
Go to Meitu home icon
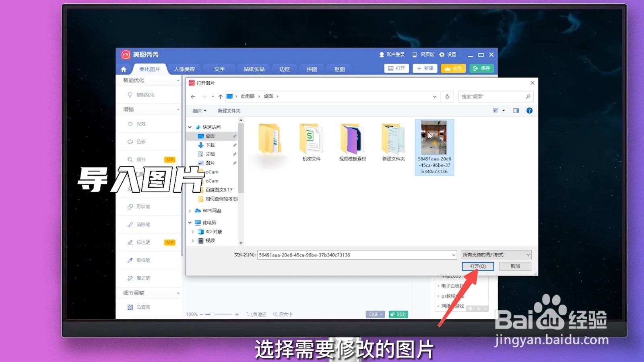point(124,69)
